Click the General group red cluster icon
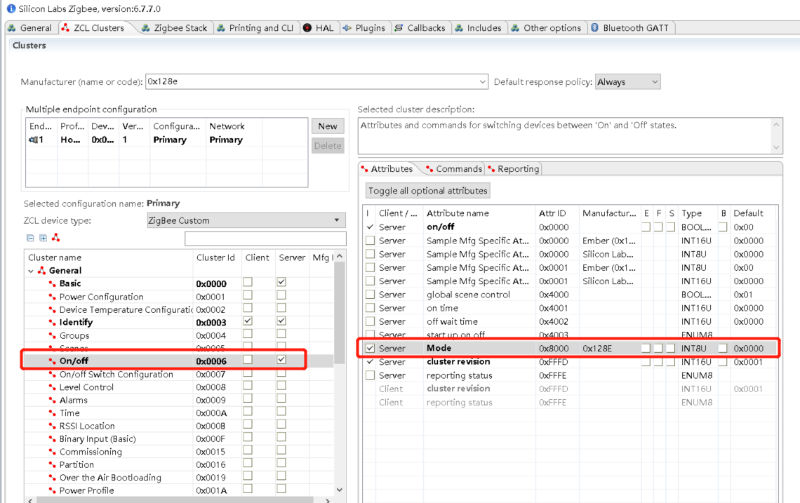This screenshot has width=800, height=503. (42, 270)
